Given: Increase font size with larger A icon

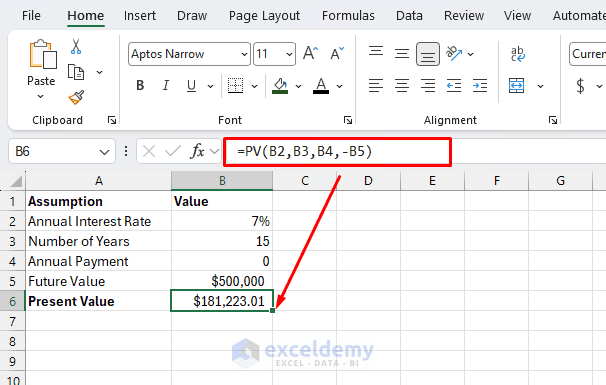Looking at the screenshot, I should 310,53.
